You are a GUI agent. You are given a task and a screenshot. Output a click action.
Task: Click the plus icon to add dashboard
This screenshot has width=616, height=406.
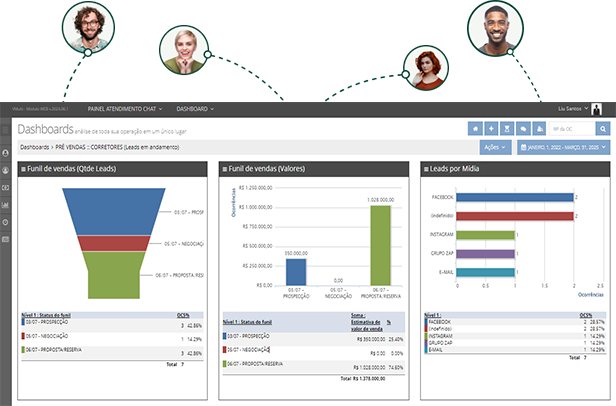point(491,129)
